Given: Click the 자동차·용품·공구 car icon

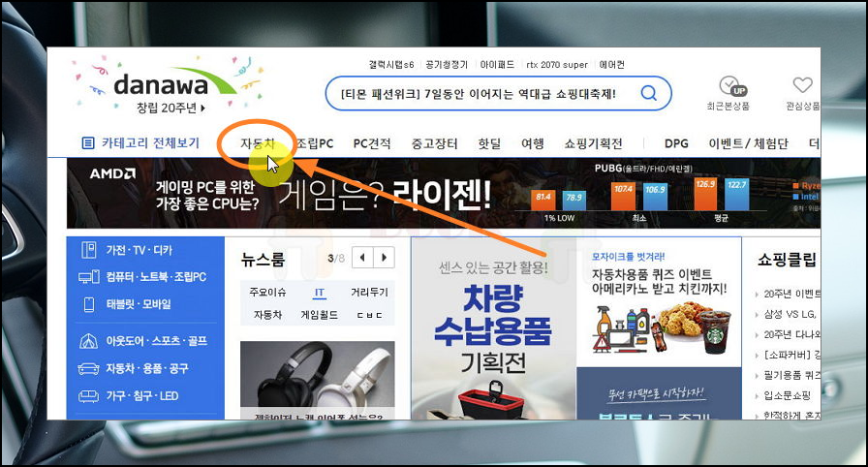Looking at the screenshot, I should point(88,368).
